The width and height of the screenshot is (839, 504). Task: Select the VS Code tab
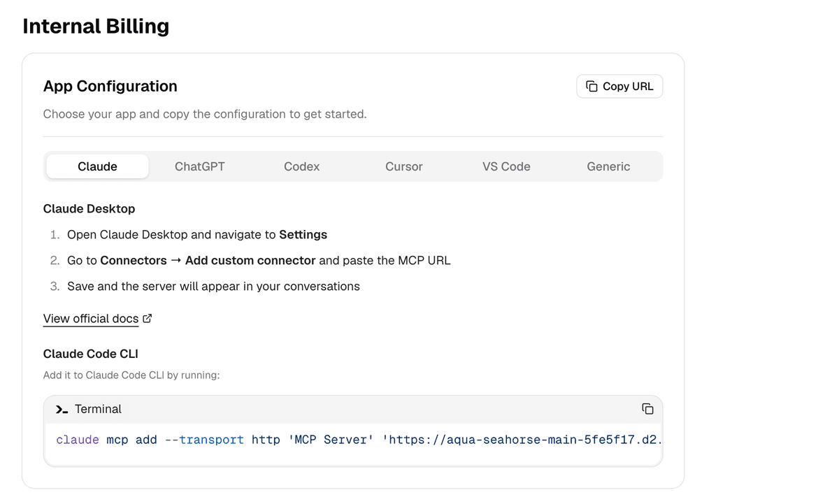point(506,166)
